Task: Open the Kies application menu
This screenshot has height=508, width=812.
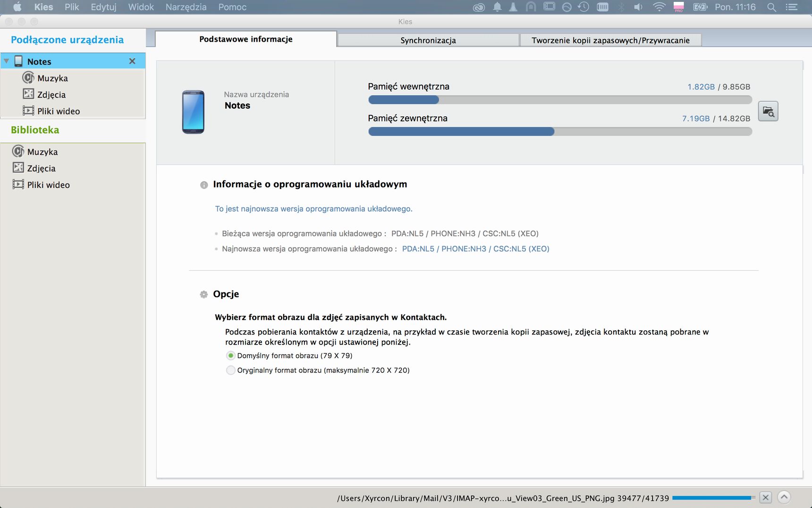Action: 43,7
